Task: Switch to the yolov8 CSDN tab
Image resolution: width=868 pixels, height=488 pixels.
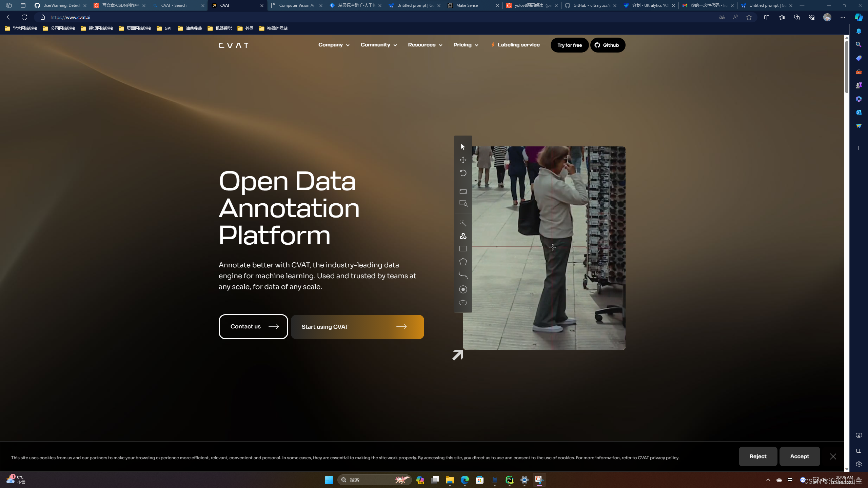Action: [532, 5]
